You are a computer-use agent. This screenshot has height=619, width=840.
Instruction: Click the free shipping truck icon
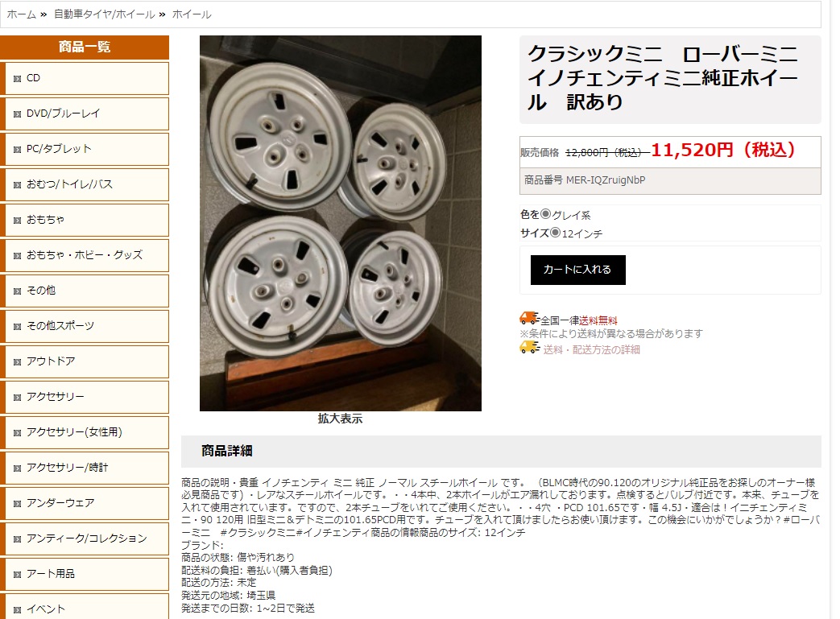[529, 319]
